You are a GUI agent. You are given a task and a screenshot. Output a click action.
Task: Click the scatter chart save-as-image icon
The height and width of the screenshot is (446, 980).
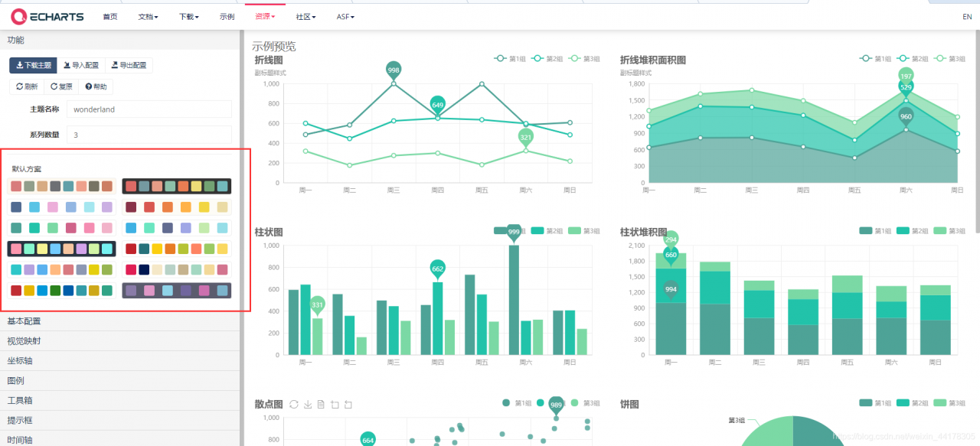coord(308,404)
